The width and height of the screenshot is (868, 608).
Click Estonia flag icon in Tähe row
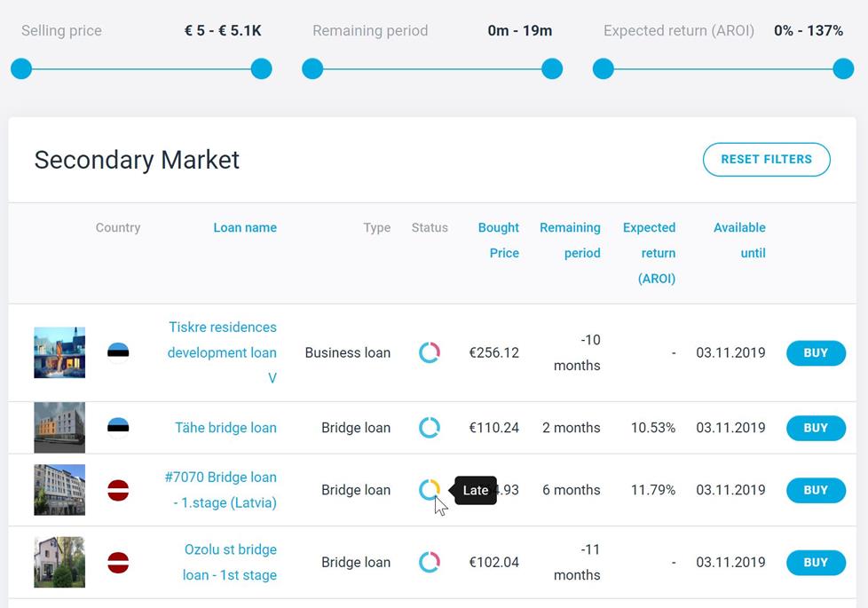point(118,428)
